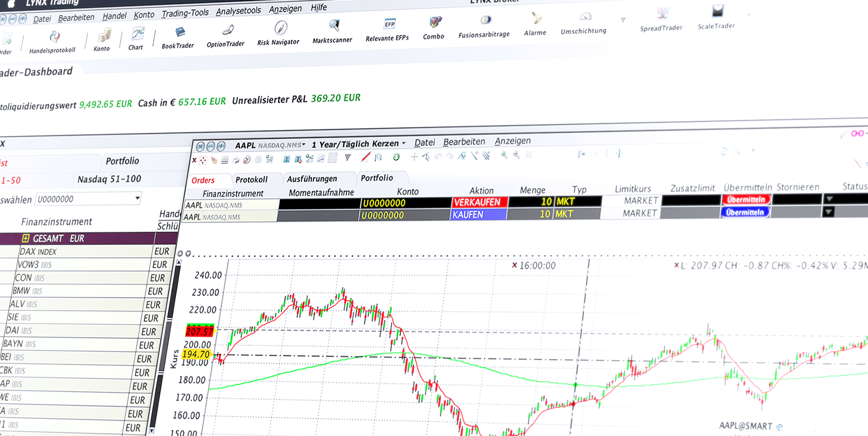
Task: Select the DAX INDEX row
Action: pos(87,251)
